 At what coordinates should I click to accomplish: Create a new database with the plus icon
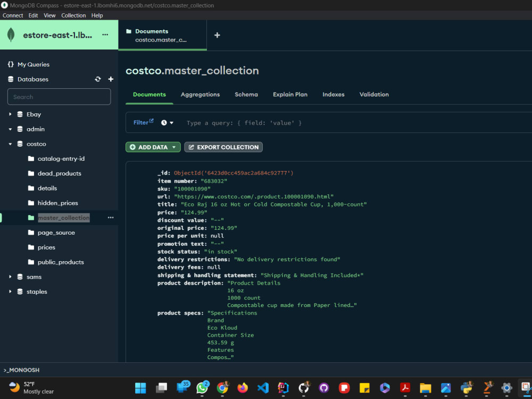click(111, 79)
